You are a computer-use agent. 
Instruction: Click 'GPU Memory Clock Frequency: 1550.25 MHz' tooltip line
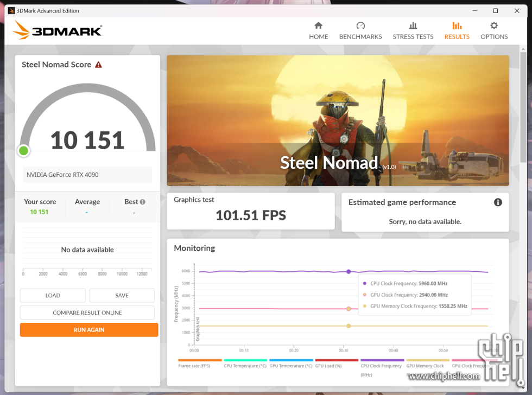click(x=415, y=306)
